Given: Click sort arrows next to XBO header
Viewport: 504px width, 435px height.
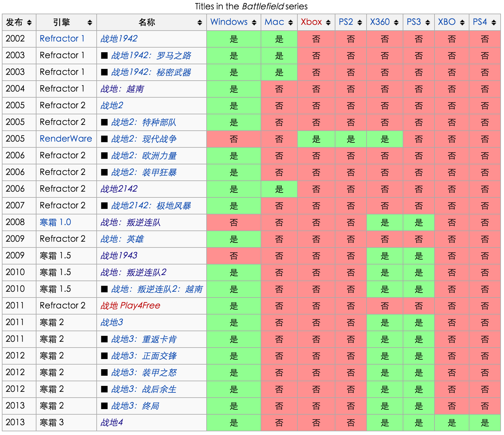Looking at the screenshot, I should [x=462, y=23].
